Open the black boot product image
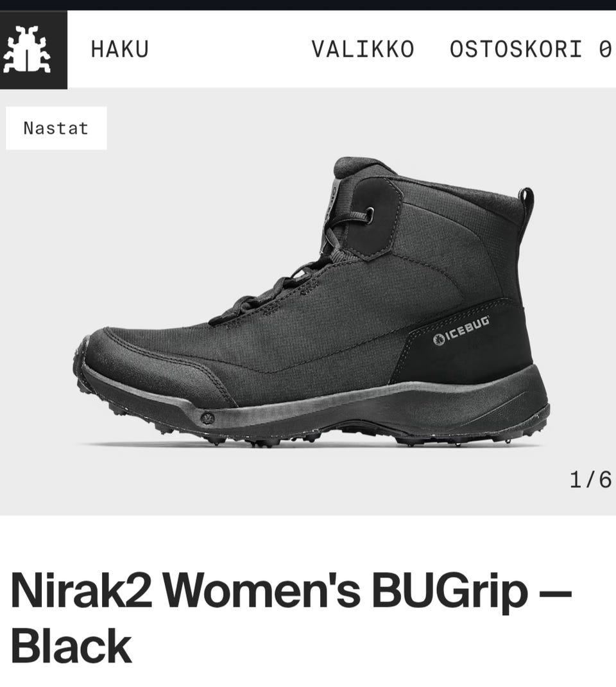This screenshot has width=616, height=687. [311, 302]
